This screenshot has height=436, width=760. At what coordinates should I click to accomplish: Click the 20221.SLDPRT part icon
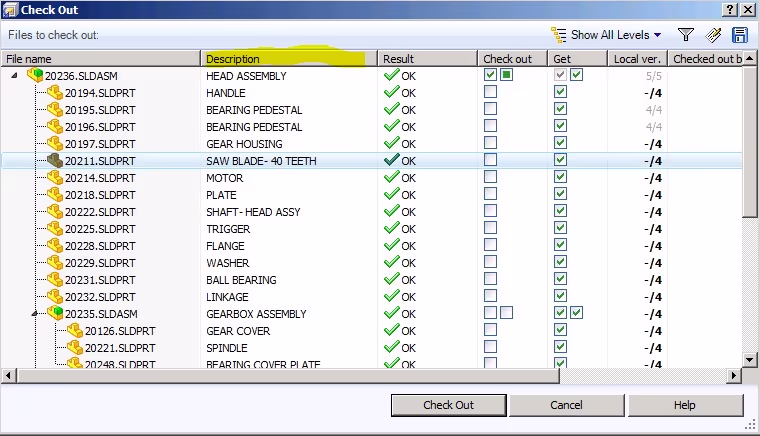pyautogui.click(x=75, y=347)
